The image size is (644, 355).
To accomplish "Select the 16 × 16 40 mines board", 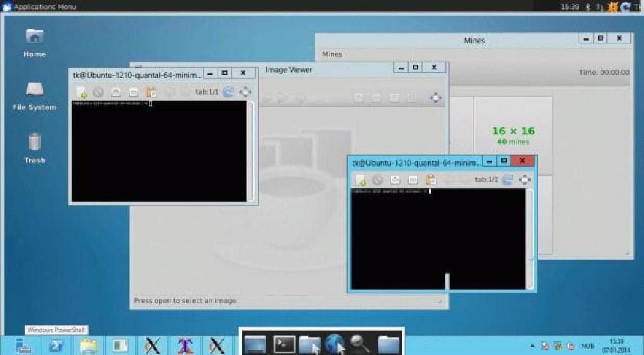I will (513, 135).
